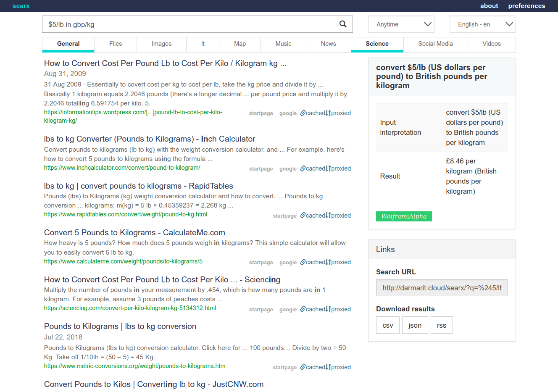Switch to the Social Media tab
The height and width of the screenshot is (392, 558).
[x=435, y=44]
